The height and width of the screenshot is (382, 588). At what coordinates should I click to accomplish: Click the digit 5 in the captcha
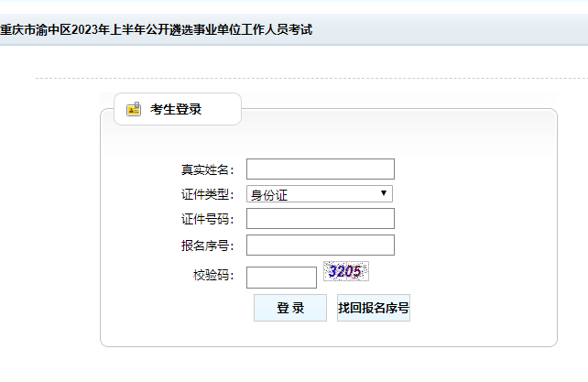pyautogui.click(x=357, y=271)
